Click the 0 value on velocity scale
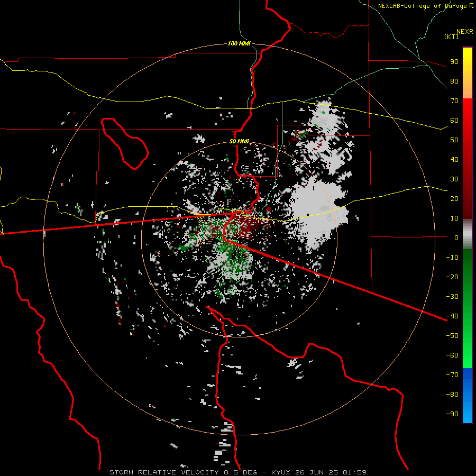This screenshot has height=476, width=476. (x=456, y=237)
